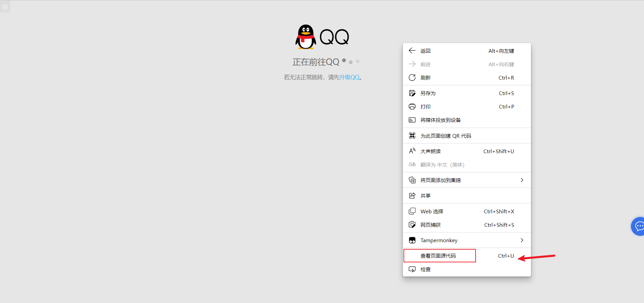The width and height of the screenshot is (644, 303).
Task: Click the QR code icon
Action: coord(412,136)
